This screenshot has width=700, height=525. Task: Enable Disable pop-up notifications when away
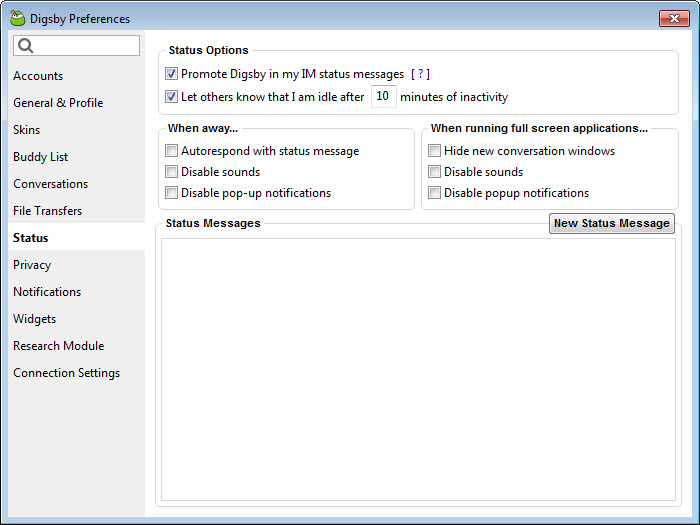tap(171, 192)
